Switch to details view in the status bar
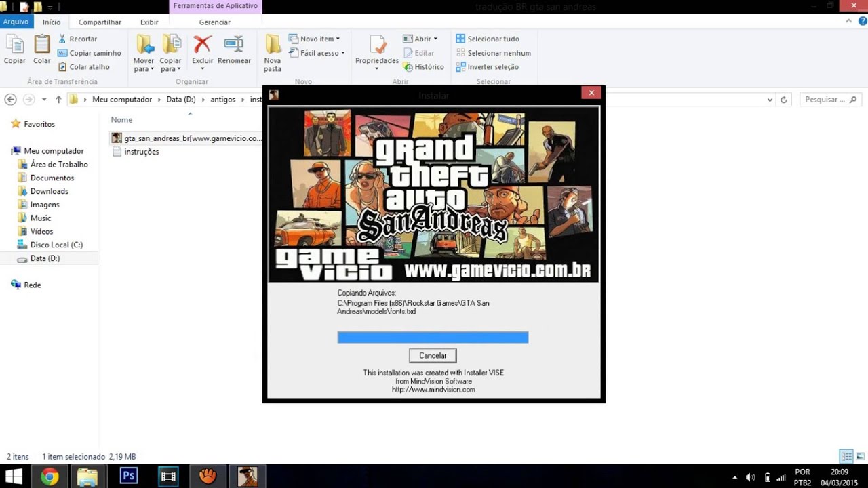This screenshot has width=868, height=488. (846, 456)
